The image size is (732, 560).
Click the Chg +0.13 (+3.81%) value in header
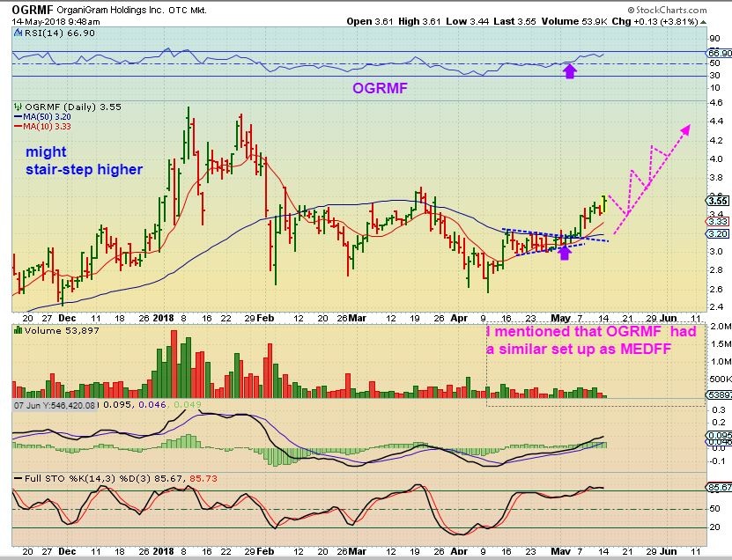(677, 20)
